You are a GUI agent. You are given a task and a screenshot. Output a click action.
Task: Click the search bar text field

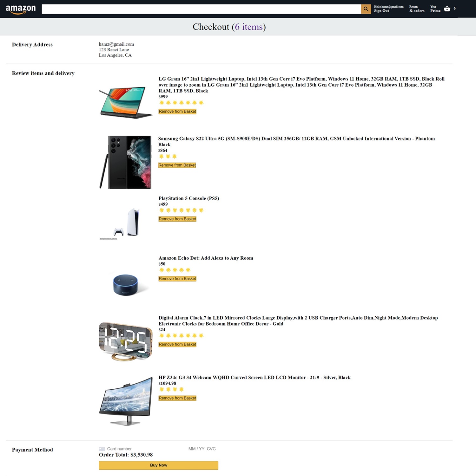click(x=201, y=9)
